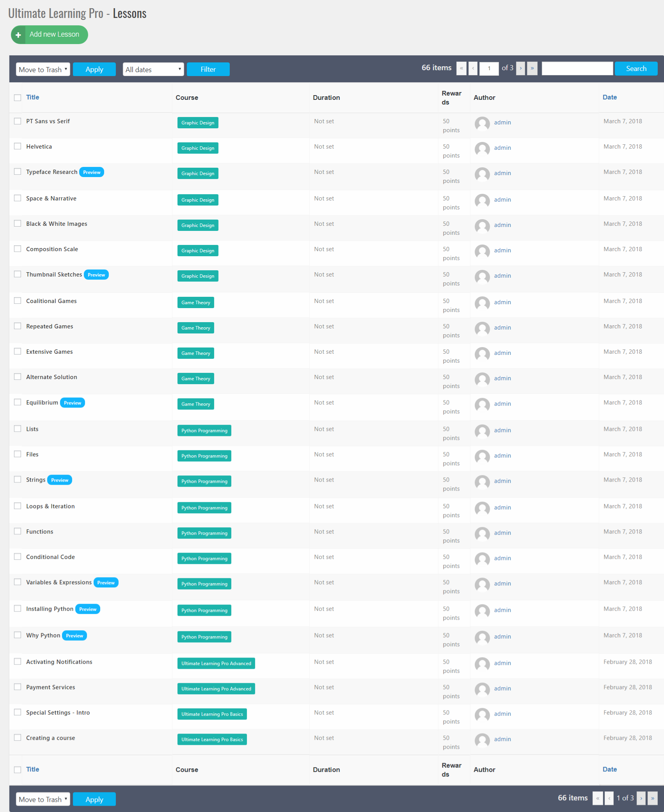Click admin avatar in Coalitional Games row
664x812 pixels.
482,304
